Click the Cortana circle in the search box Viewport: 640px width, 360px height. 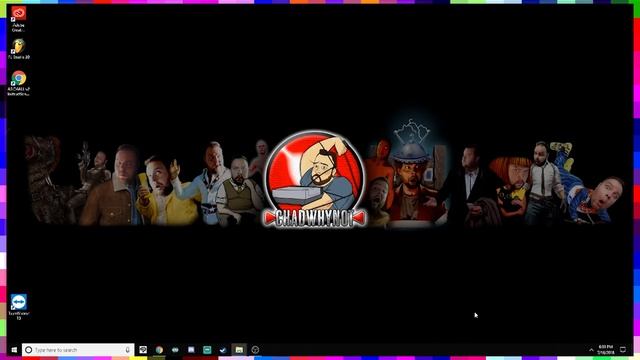click(x=29, y=350)
